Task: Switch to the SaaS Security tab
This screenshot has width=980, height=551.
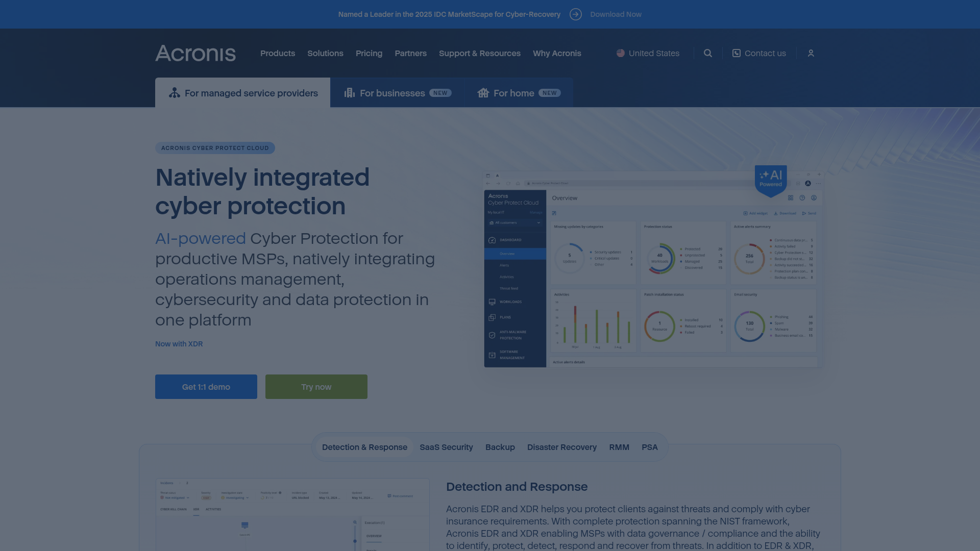Action: click(446, 447)
